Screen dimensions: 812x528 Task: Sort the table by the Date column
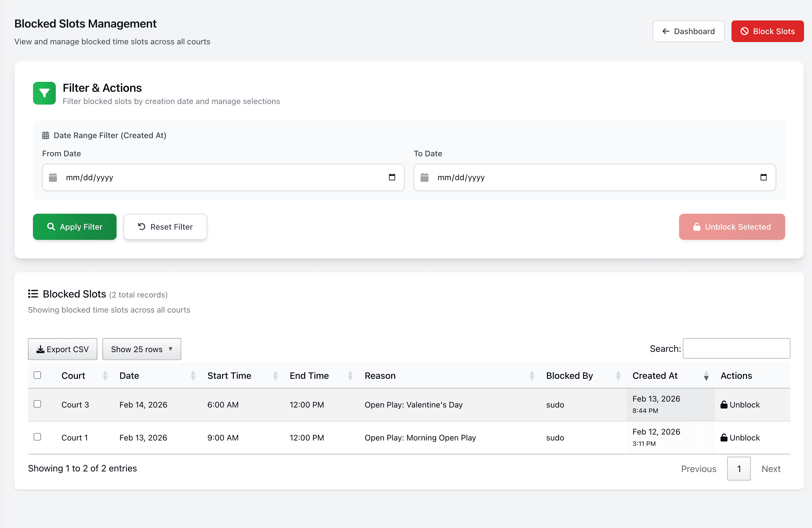pyautogui.click(x=129, y=375)
